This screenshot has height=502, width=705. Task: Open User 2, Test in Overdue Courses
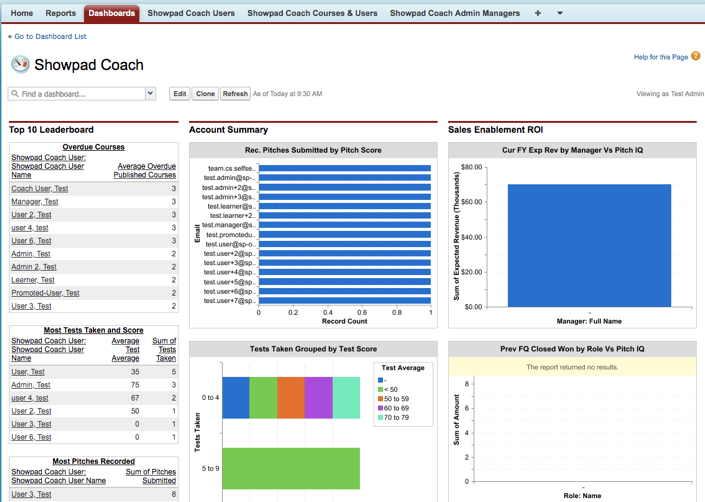click(31, 215)
